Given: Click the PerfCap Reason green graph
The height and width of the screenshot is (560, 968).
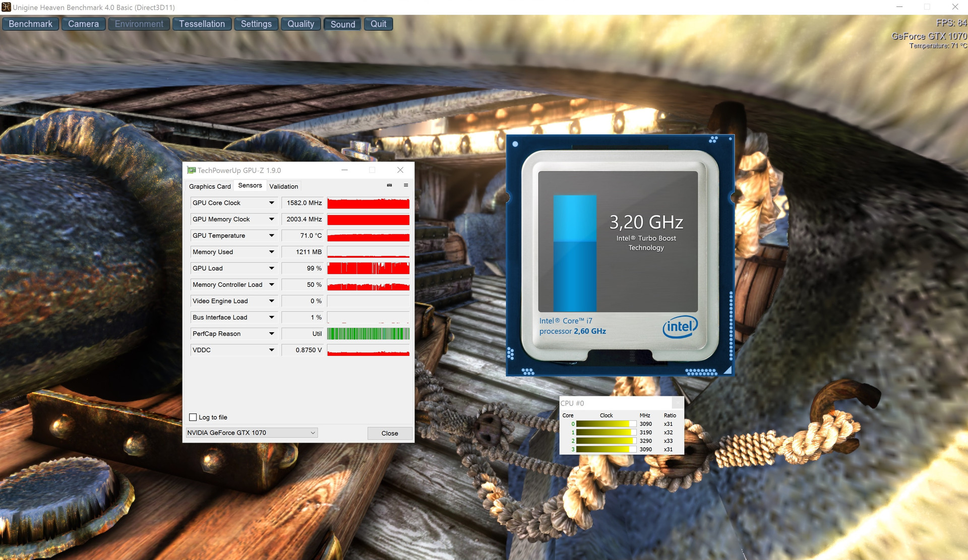Looking at the screenshot, I should pyautogui.click(x=369, y=334).
